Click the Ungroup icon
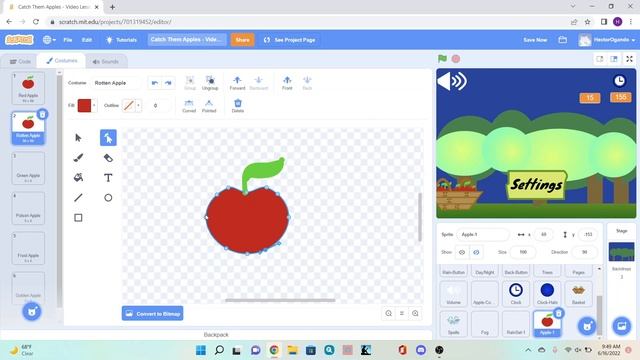 tap(210, 83)
